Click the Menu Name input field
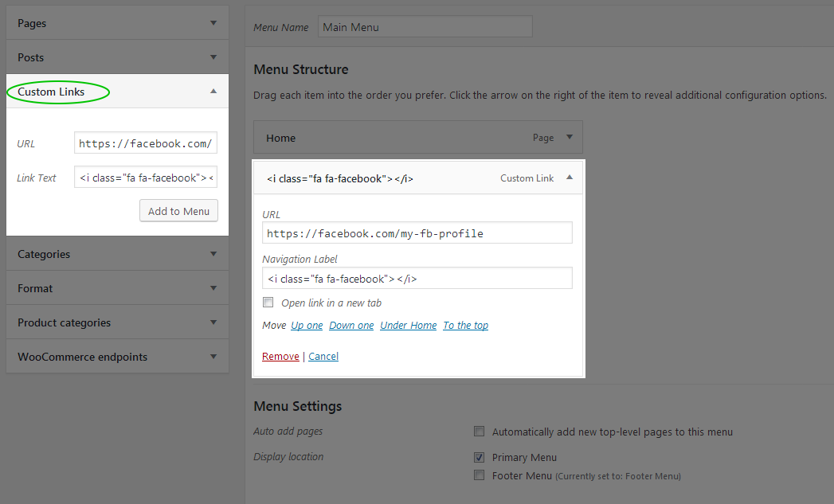The image size is (834, 504). coord(425,26)
